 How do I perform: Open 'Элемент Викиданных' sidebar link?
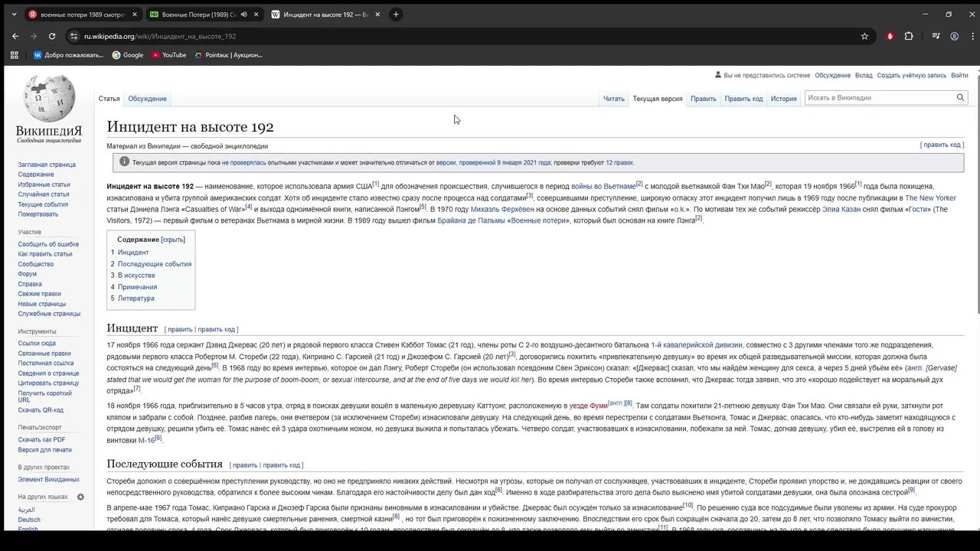49,480
